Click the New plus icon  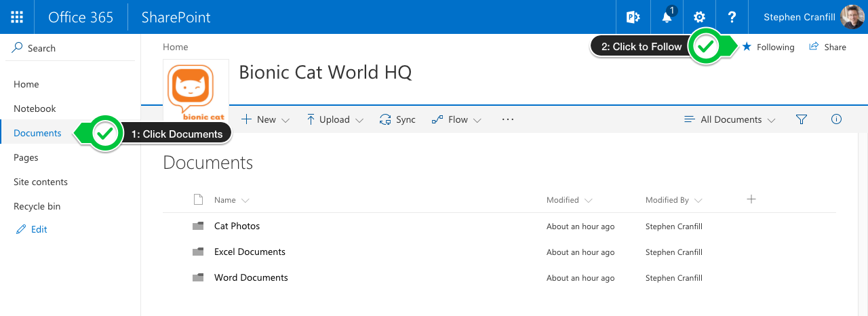247,119
